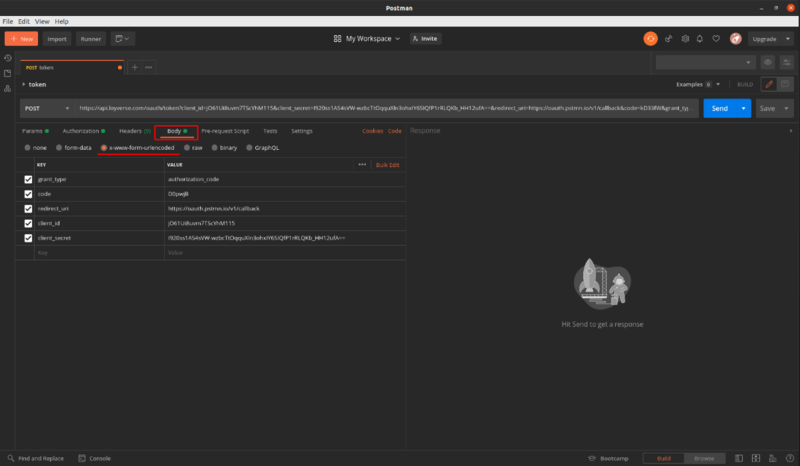The image size is (800, 466).
Task: Click the new window icon button
Action: [x=122, y=39]
